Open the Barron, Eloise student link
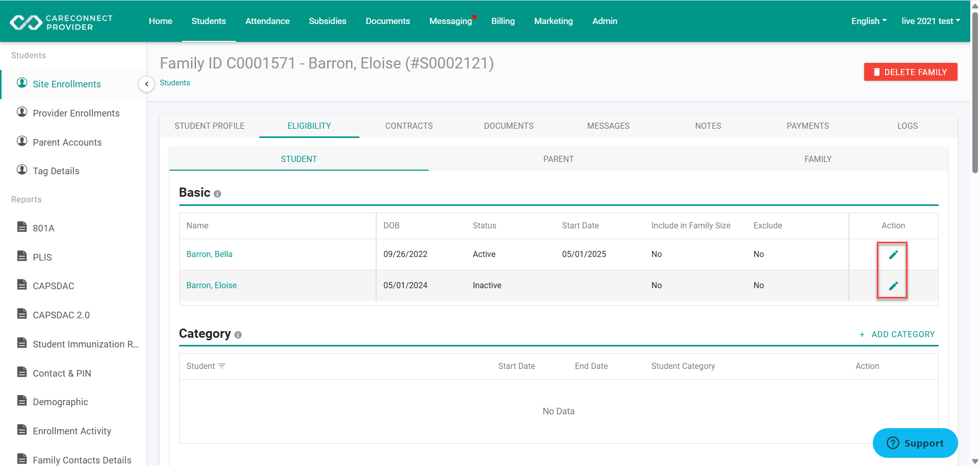The image size is (980, 466). click(x=211, y=285)
